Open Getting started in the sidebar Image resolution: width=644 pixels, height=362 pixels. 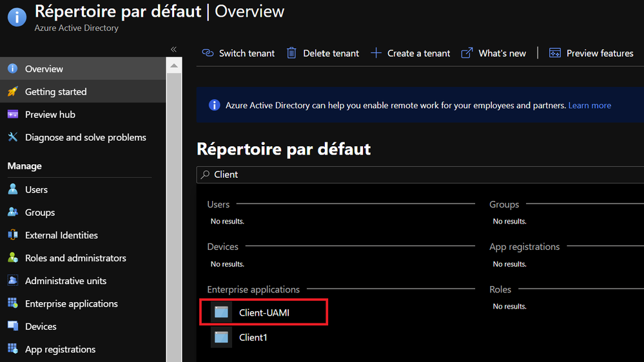pos(83,91)
